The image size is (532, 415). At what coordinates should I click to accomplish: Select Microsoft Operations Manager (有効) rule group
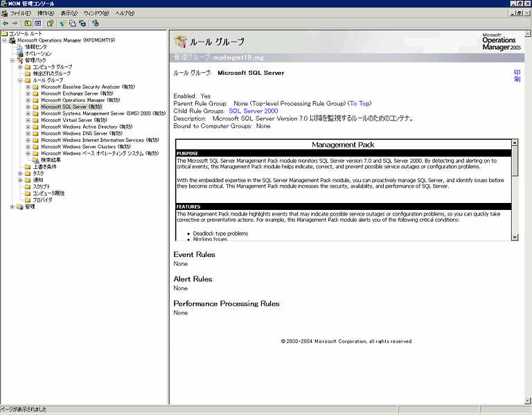coord(80,100)
